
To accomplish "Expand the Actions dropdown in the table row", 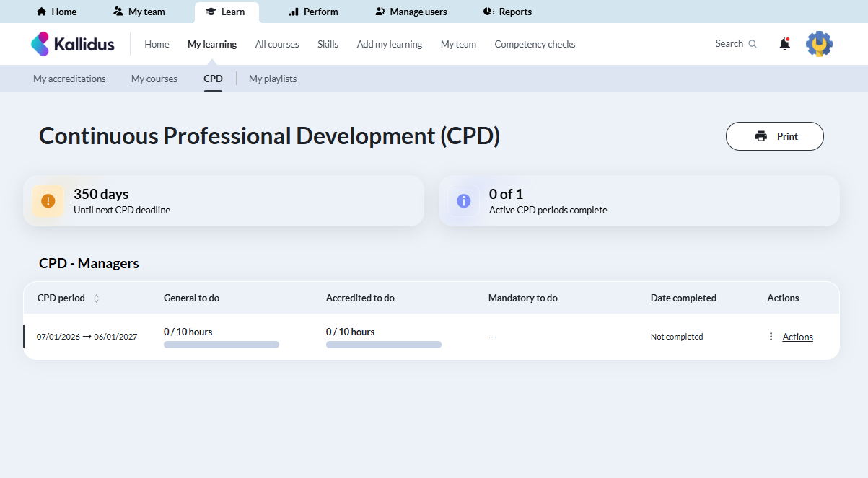I will coord(797,337).
